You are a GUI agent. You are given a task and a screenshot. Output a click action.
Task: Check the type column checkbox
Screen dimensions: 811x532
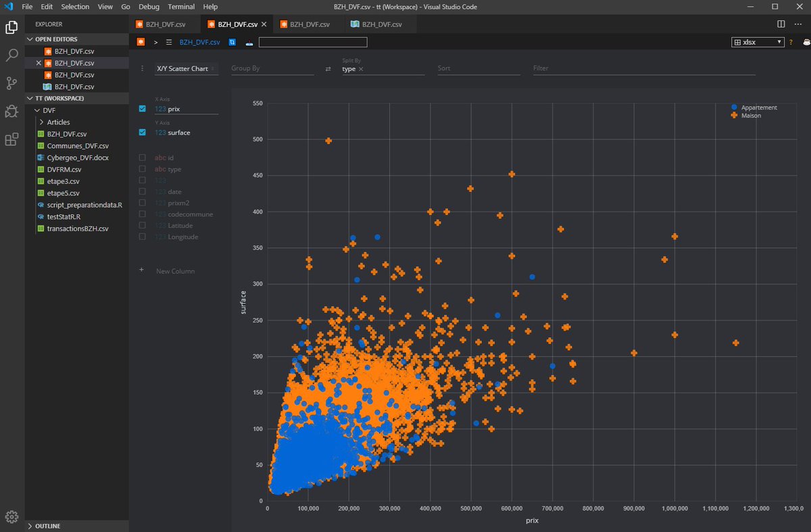(x=142, y=169)
